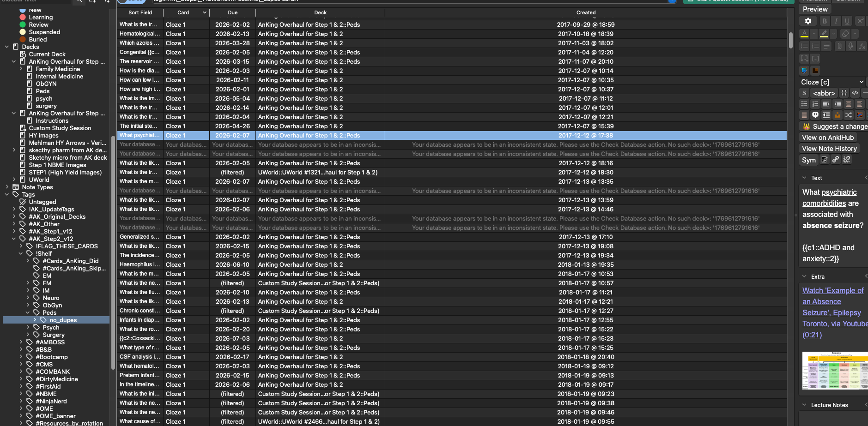
Task: Open the Cloze [c] dropdown
Action: click(x=832, y=82)
